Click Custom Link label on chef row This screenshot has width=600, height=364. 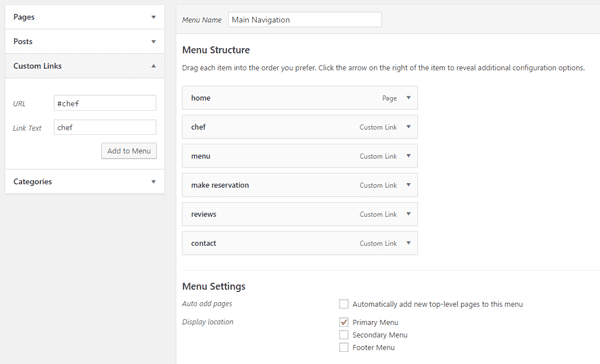tap(378, 127)
